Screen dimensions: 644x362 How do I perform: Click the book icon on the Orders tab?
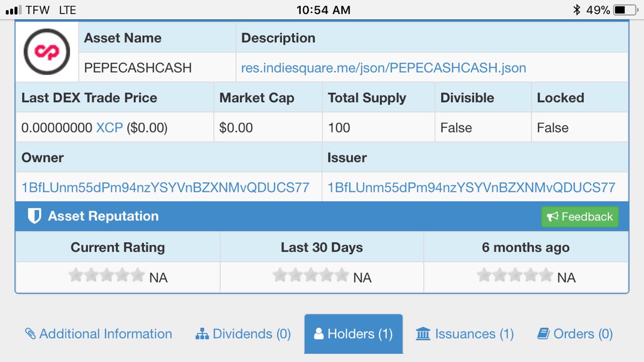point(543,334)
